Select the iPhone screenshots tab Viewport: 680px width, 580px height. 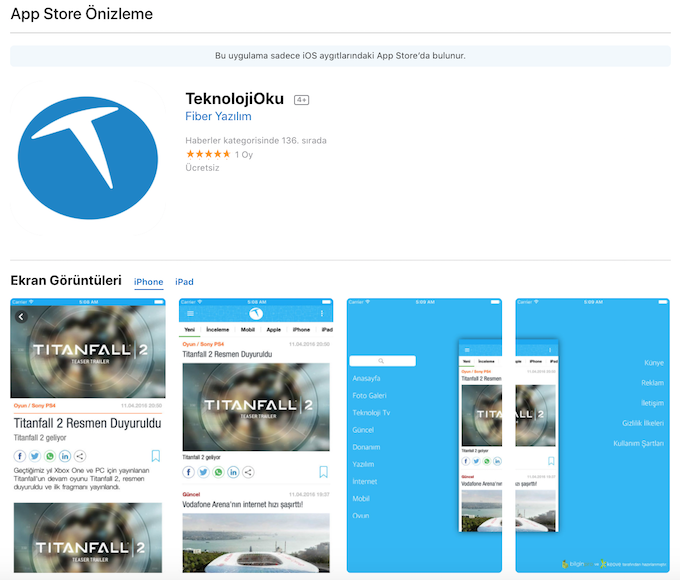click(148, 282)
